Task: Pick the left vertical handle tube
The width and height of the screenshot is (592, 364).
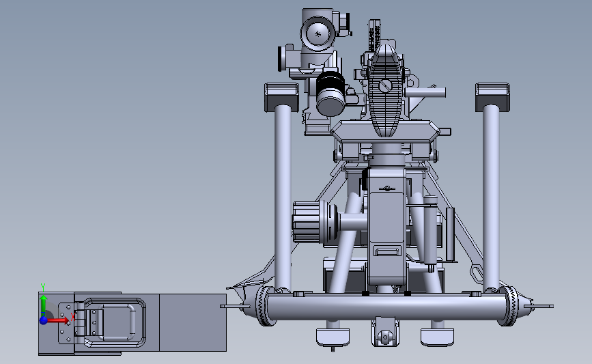Action: coord(283,197)
